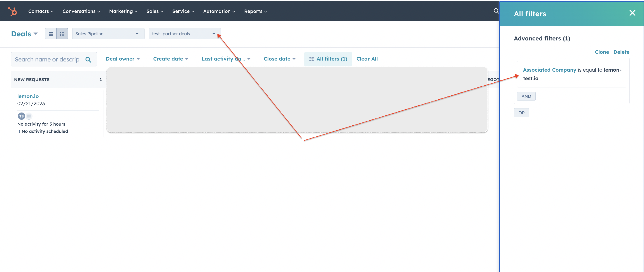Switch to list view icon
Screen dimensions: 644x272
click(51, 34)
